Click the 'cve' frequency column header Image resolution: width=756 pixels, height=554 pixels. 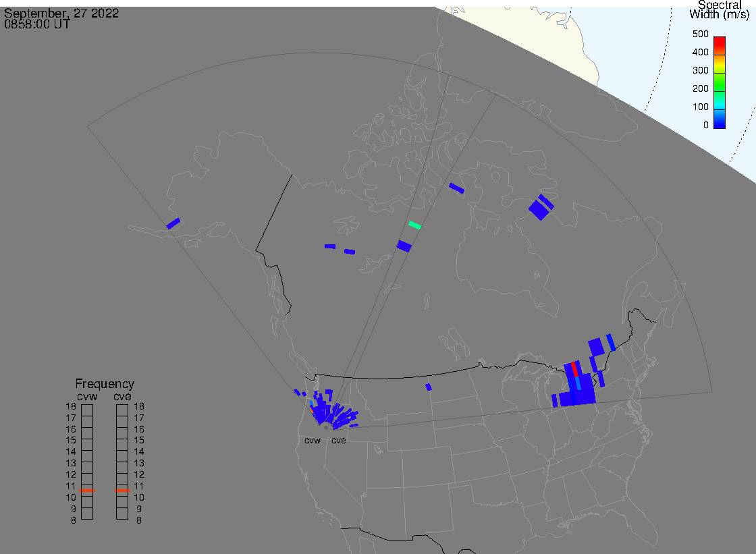click(x=122, y=397)
